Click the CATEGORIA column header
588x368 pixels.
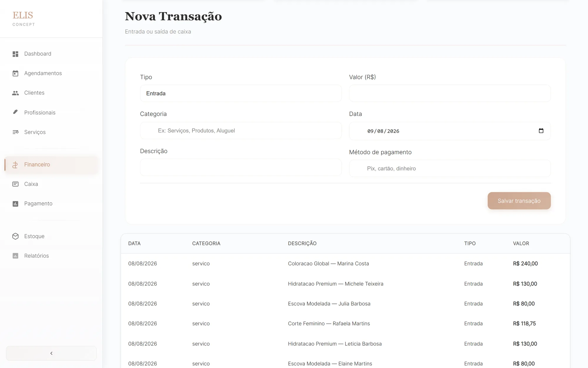point(206,243)
